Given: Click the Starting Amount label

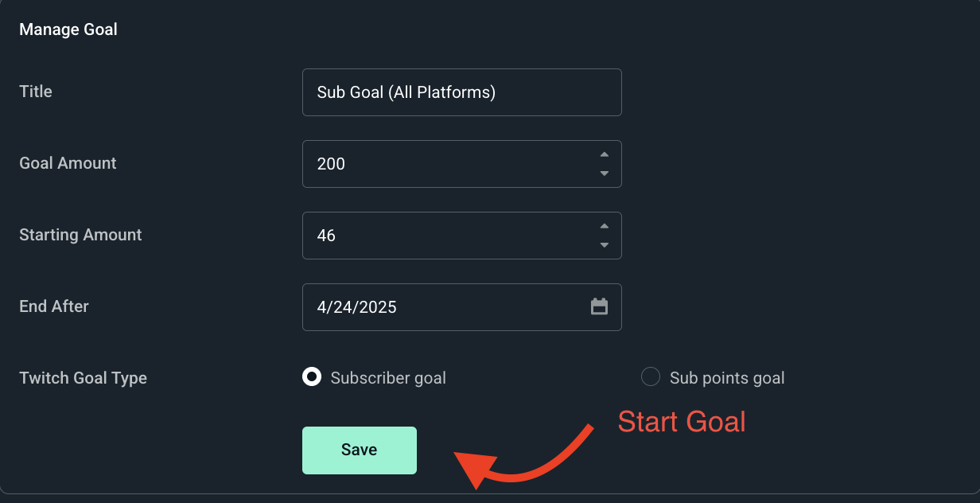Looking at the screenshot, I should (80, 235).
